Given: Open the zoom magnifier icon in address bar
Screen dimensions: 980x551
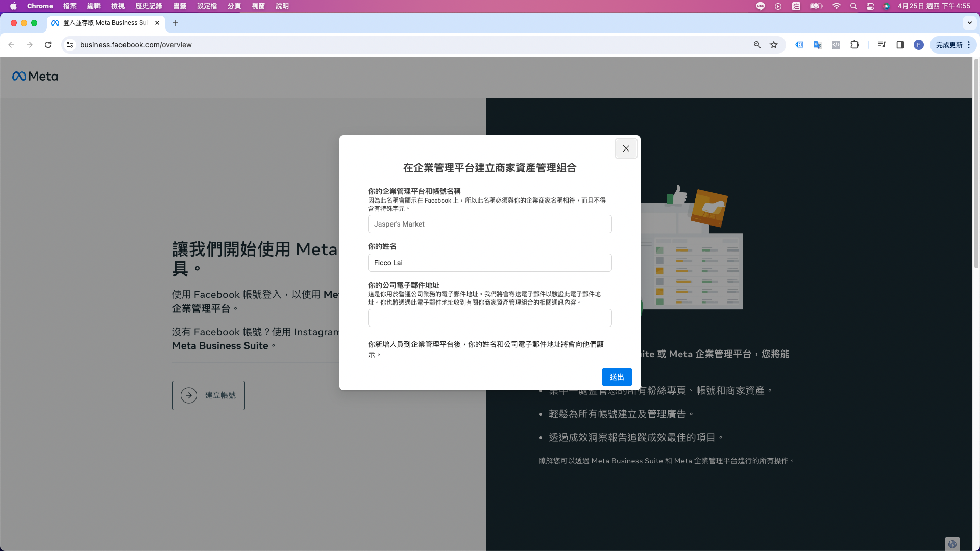Looking at the screenshot, I should pos(757,45).
